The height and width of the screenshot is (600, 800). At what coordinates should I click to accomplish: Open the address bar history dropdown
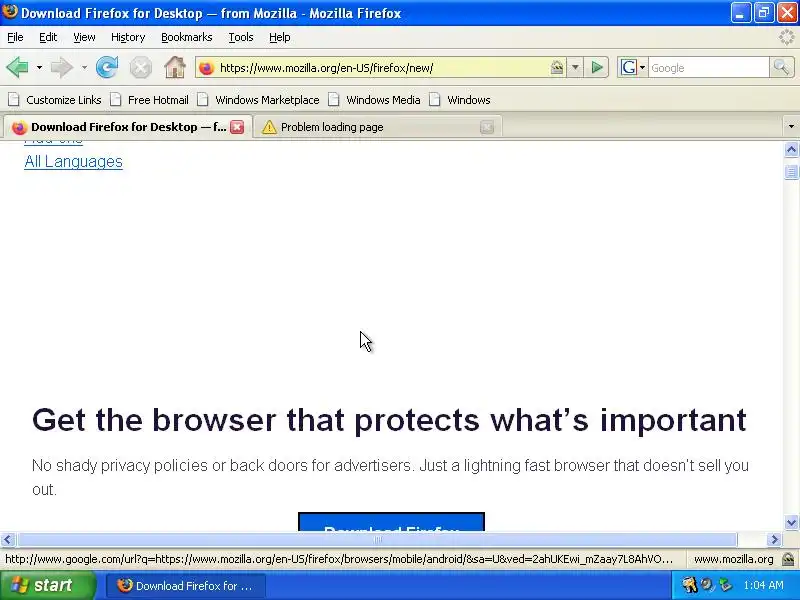coord(575,67)
